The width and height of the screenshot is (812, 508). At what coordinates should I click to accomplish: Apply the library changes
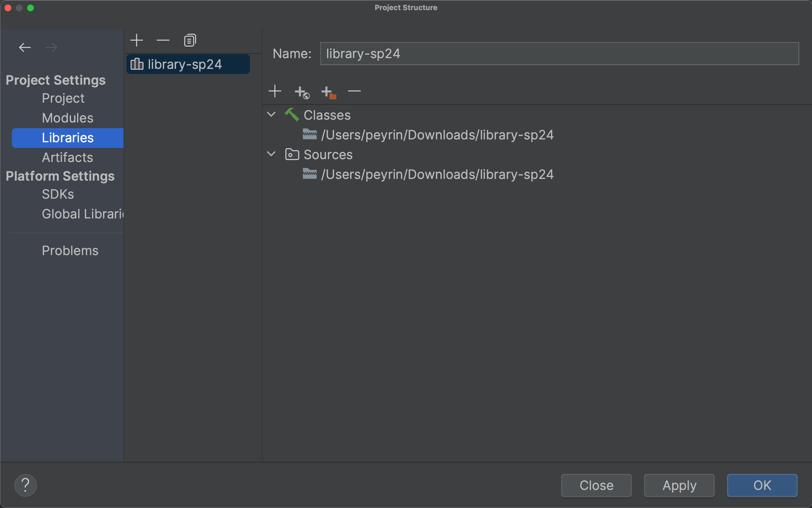click(x=679, y=485)
